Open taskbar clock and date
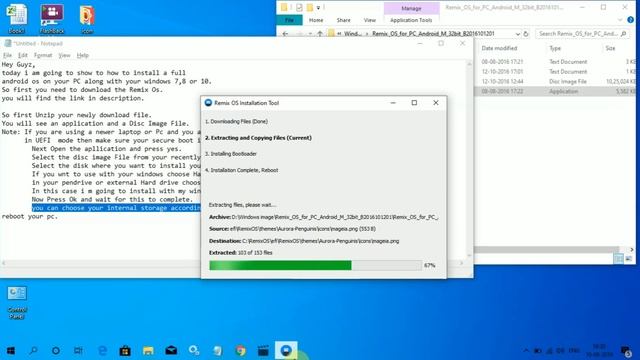This screenshot has height=360, width=640. (x=599, y=350)
